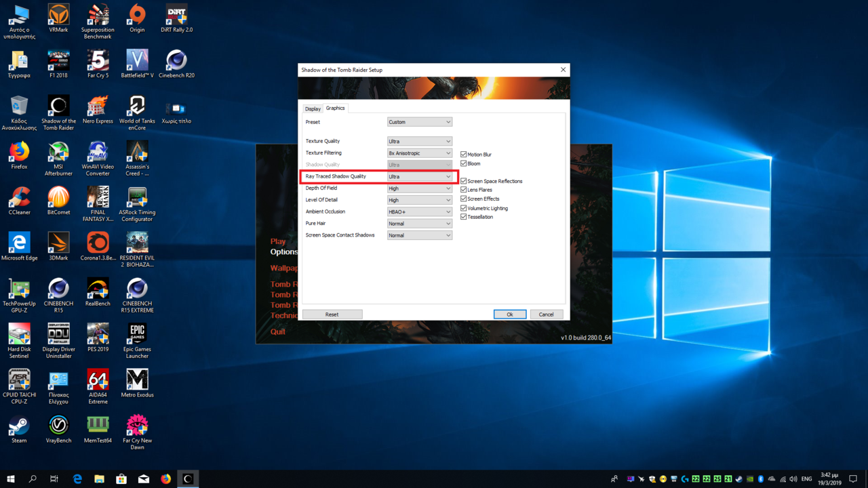868x488 pixels.
Task: Select Quit in the launcher menu
Action: (278, 331)
